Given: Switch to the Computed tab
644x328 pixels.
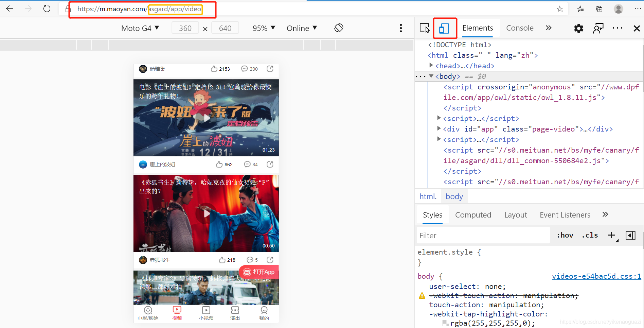Looking at the screenshot, I should tap(473, 215).
